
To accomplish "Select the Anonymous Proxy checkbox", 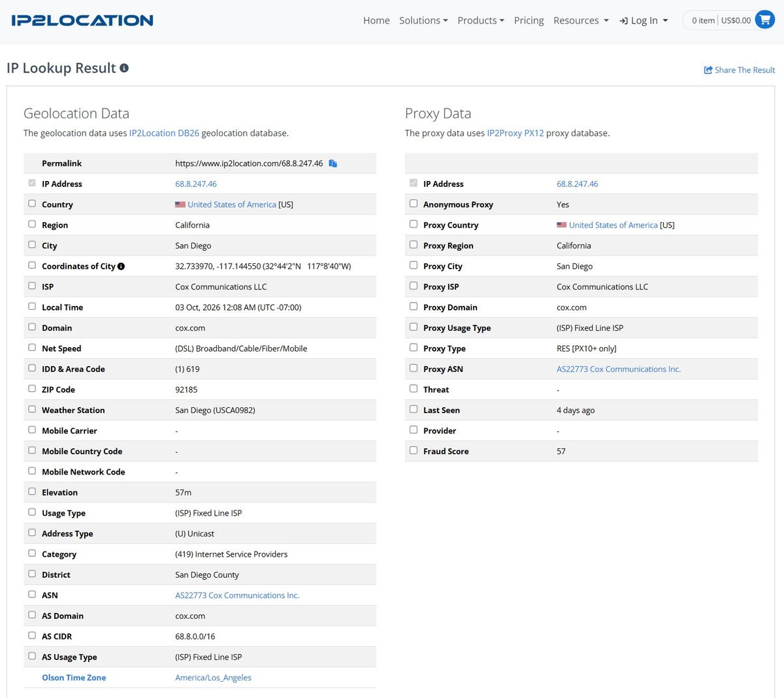I will click(414, 204).
